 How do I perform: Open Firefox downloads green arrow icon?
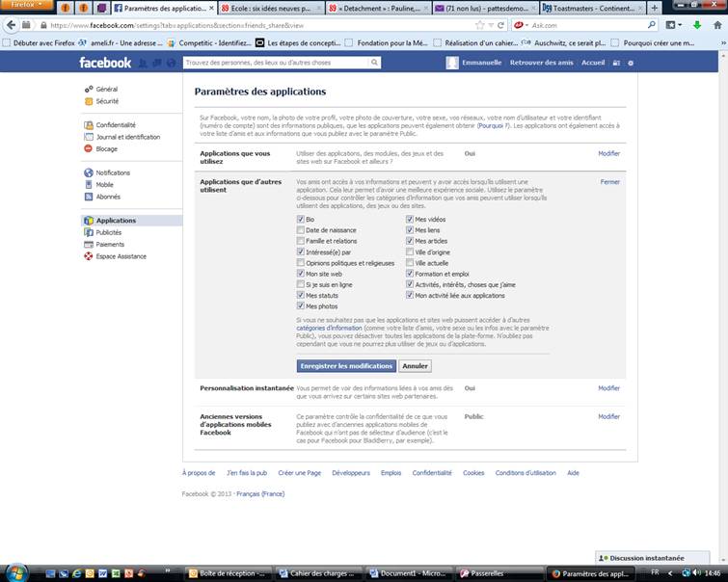(x=697, y=25)
